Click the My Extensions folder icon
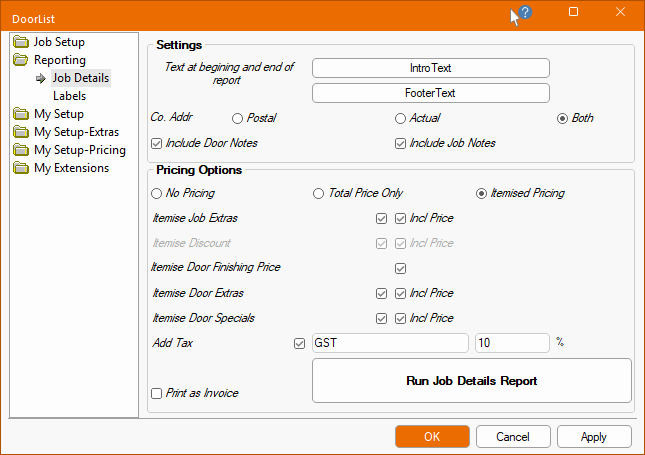The height and width of the screenshot is (455, 645). point(22,168)
